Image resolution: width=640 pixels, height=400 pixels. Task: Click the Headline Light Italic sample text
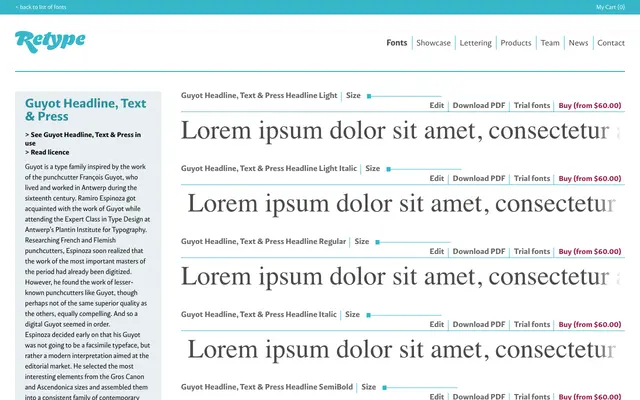click(x=402, y=204)
